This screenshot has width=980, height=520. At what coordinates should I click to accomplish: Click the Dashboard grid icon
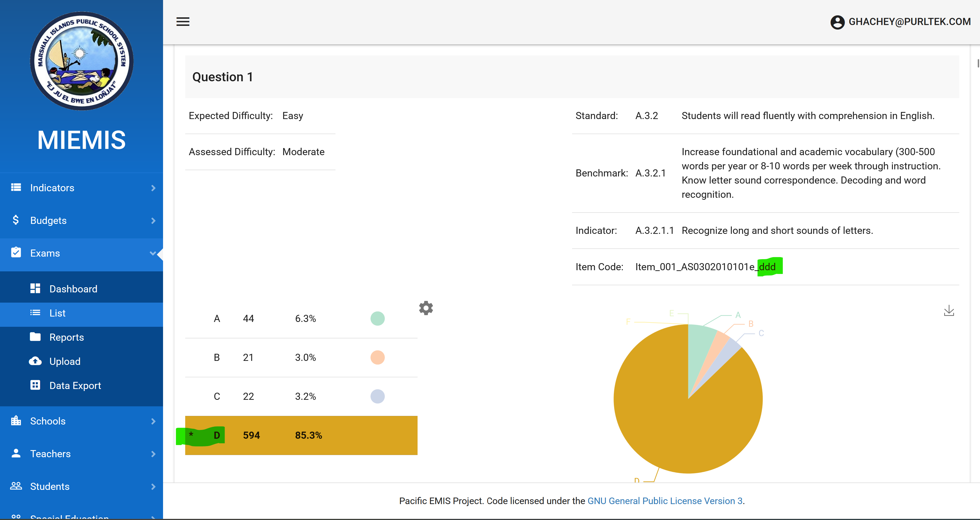36,288
